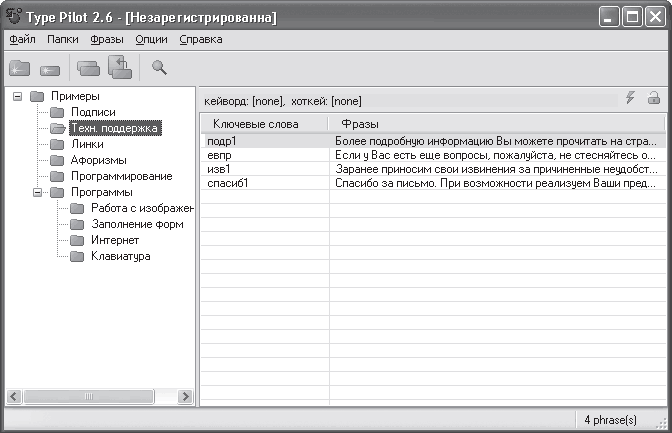Click the folder icon beside Программы
672x433 pixels.
coord(57,192)
